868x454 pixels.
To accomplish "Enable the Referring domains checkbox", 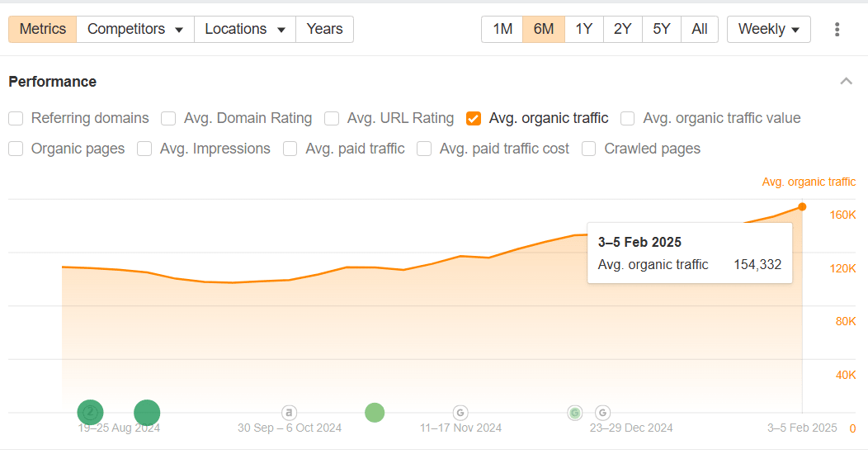I will pyautogui.click(x=16, y=118).
